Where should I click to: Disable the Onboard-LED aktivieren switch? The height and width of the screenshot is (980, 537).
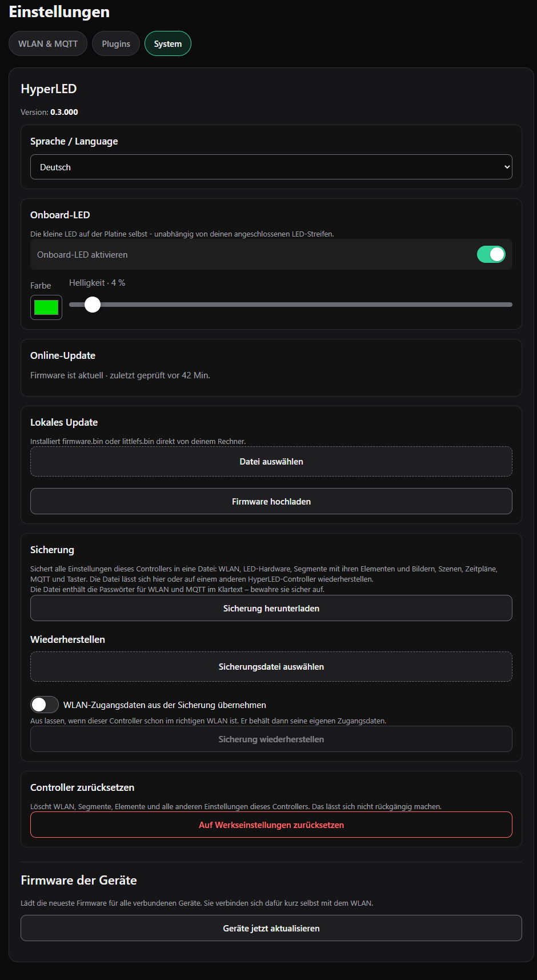pyautogui.click(x=491, y=254)
